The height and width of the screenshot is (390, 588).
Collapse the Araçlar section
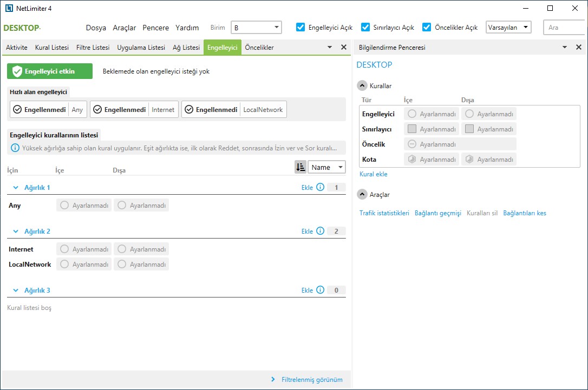pos(362,194)
